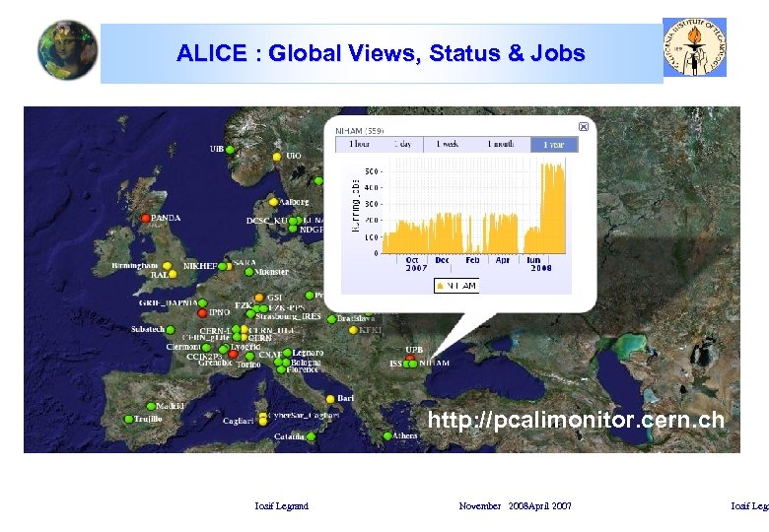Screen dimensions: 769x532
Task: Click the NIHAM (559) popup title
Action: click(360, 131)
